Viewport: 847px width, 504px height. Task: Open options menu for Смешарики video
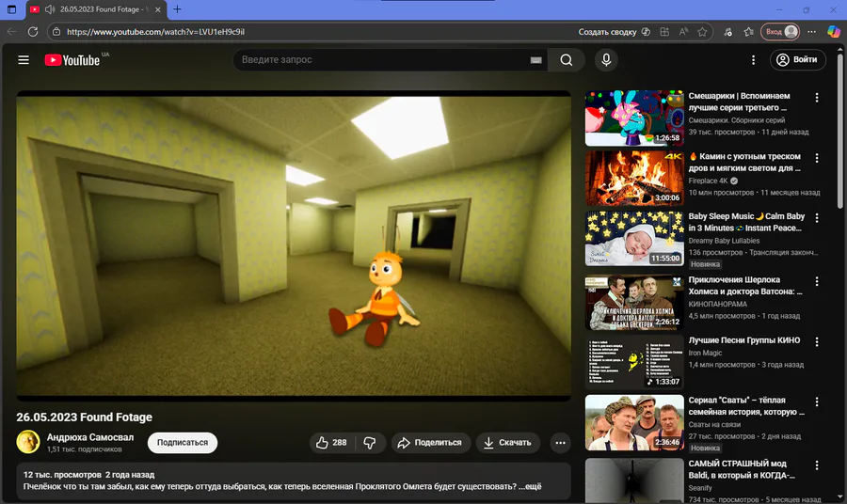[x=816, y=97]
